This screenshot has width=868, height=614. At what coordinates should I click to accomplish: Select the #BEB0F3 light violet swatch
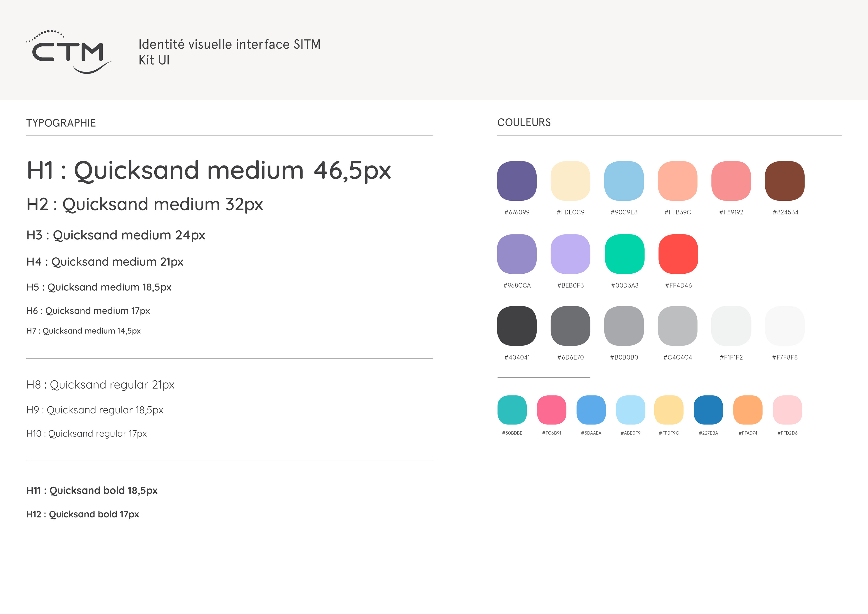[x=571, y=254]
